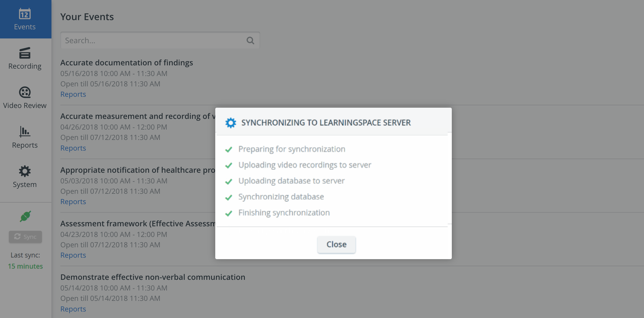Open Reports under Assessment framework event
The image size is (644, 318).
[73, 255]
